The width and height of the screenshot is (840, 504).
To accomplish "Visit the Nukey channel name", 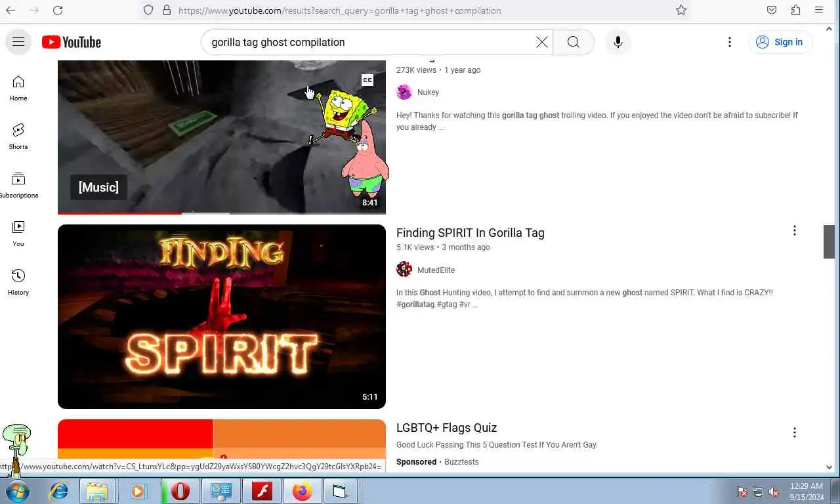I will click(428, 93).
